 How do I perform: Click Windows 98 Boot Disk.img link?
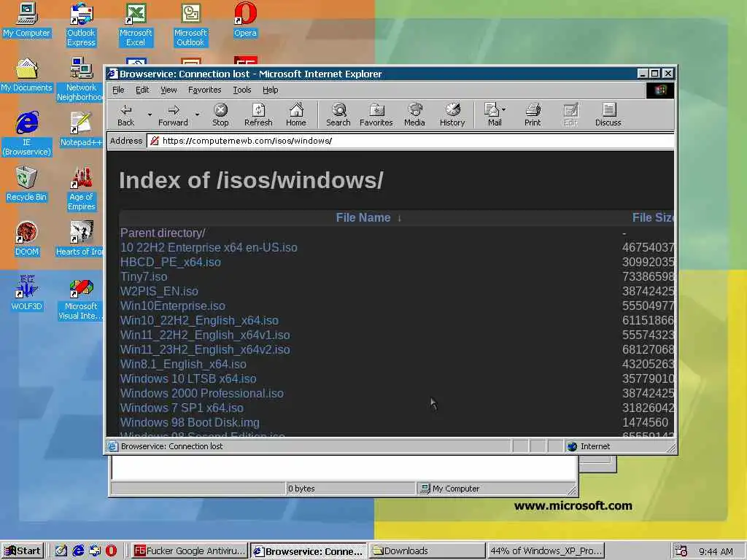tap(190, 423)
